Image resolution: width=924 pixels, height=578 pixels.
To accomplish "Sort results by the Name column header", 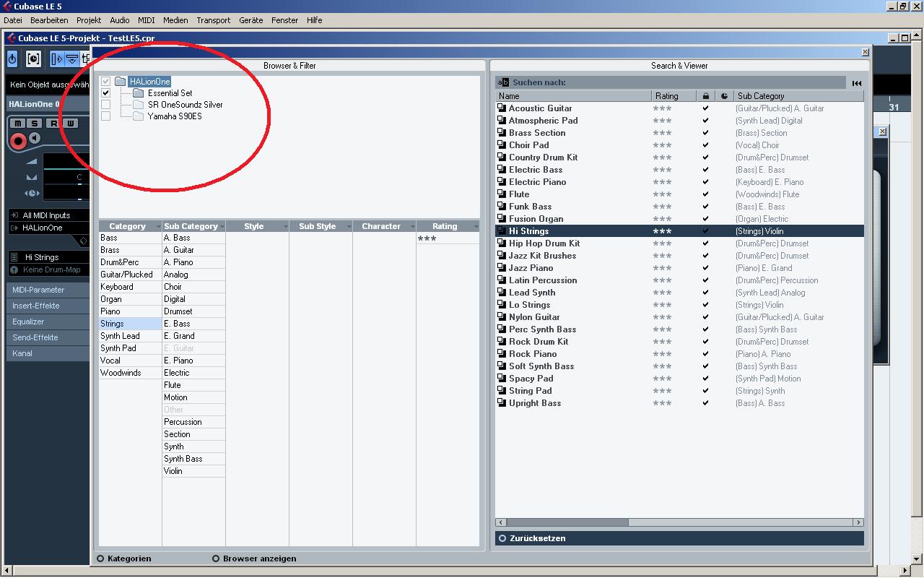I will 573,95.
